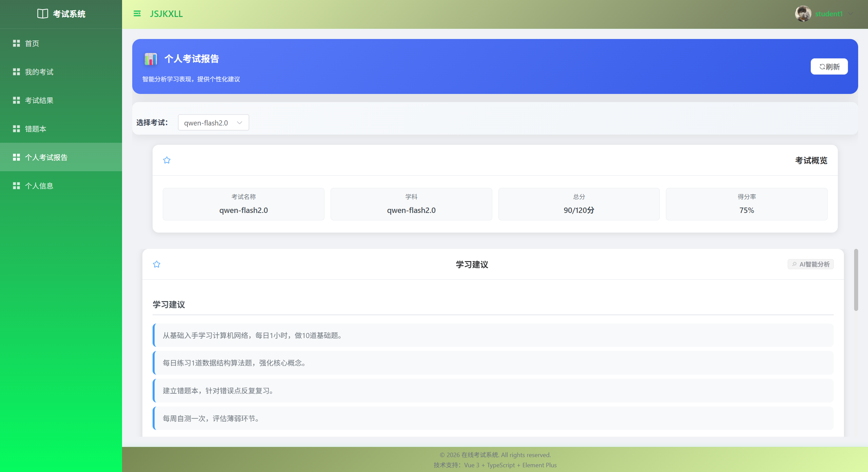Image resolution: width=868 pixels, height=472 pixels.
Task: Select 个人考试报告 sidebar entry
Action: point(46,158)
